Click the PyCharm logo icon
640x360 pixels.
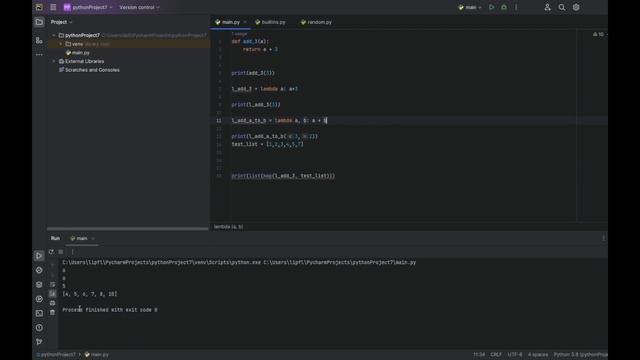(39, 7)
